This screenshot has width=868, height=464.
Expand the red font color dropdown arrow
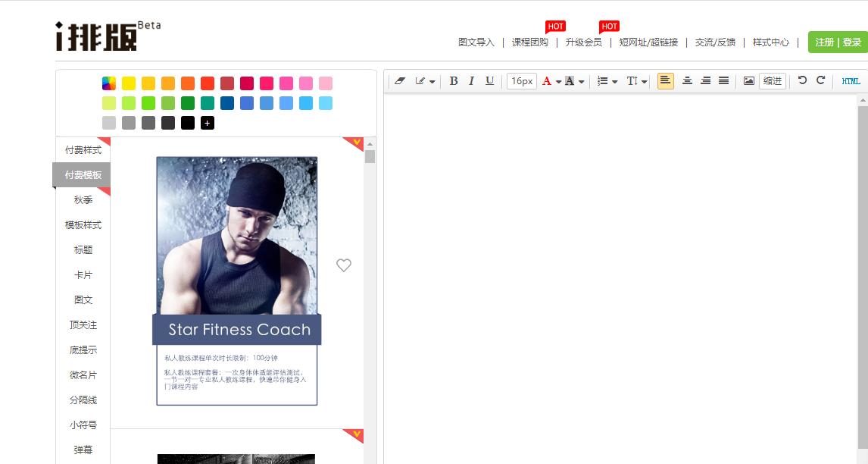pos(558,82)
